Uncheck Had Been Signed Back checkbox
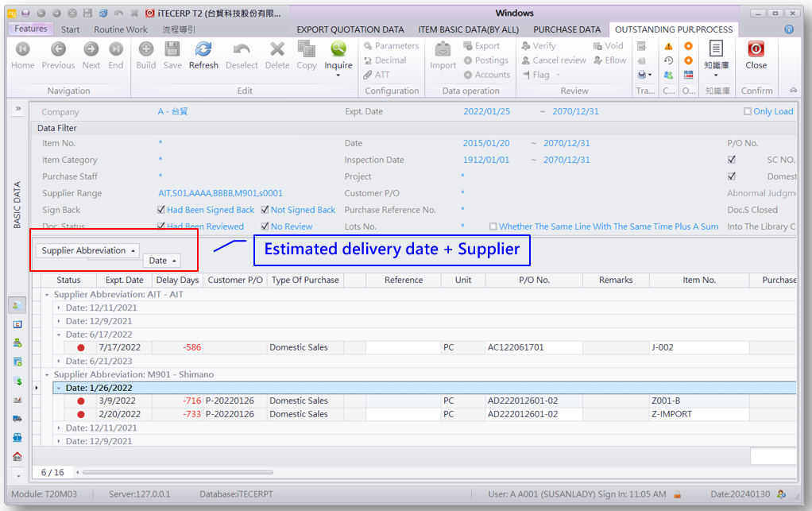 coord(161,211)
